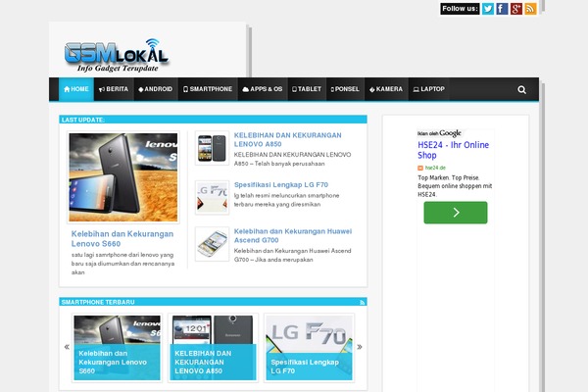The image size is (588, 392).
Task: Open the Laptop menu item
Action: tap(428, 89)
